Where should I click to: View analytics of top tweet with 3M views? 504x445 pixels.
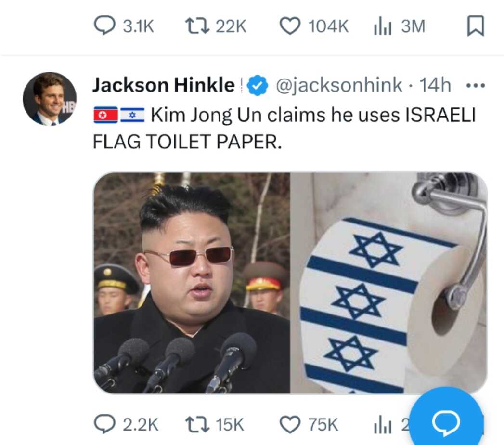pos(399,26)
